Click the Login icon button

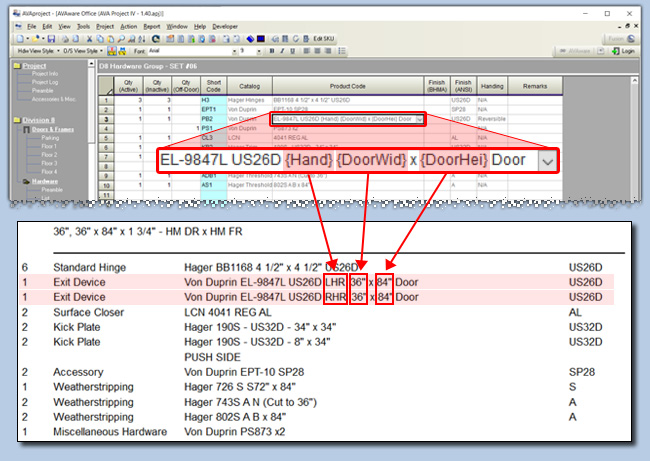625,50
